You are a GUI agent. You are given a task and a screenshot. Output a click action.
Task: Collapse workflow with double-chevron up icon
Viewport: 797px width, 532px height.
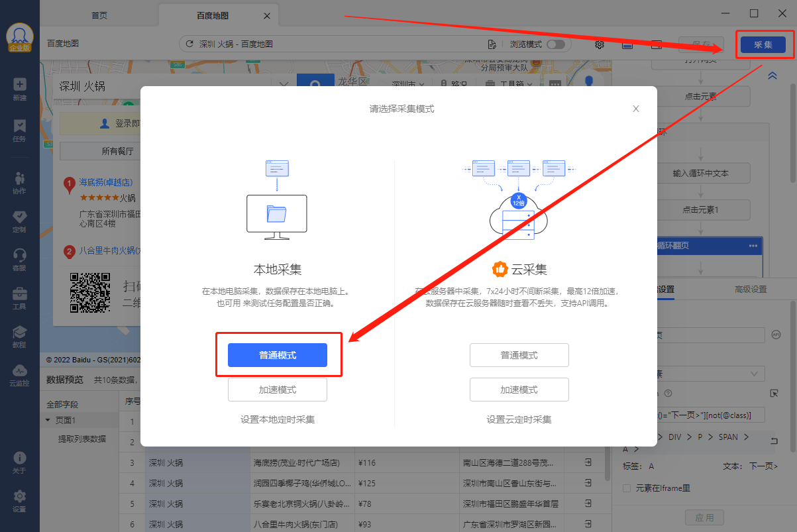[x=772, y=76]
